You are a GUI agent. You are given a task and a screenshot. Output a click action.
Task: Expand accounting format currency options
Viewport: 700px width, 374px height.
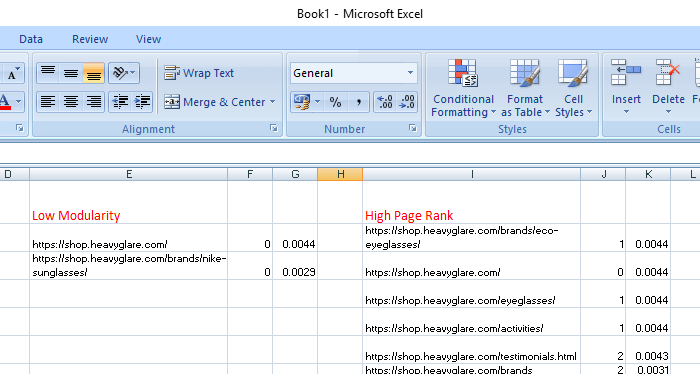[x=317, y=102]
